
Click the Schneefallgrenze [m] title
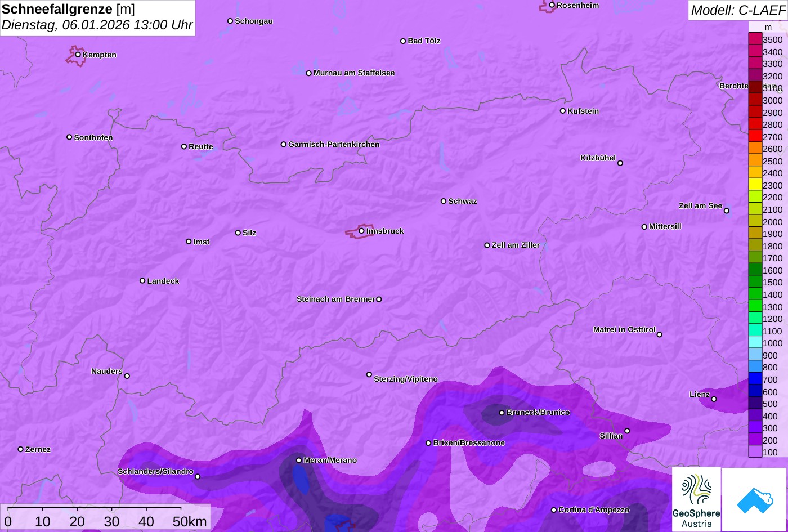coord(69,9)
